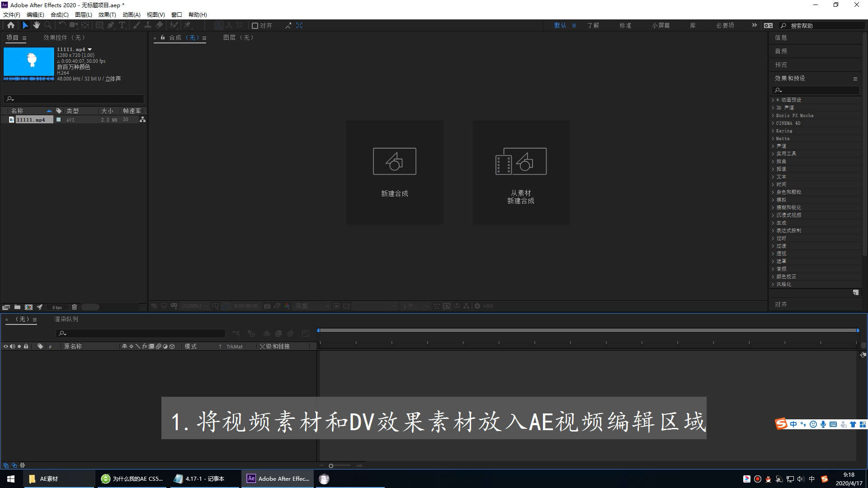
Task: Toggle lock icon on timeline layer
Action: point(26,346)
